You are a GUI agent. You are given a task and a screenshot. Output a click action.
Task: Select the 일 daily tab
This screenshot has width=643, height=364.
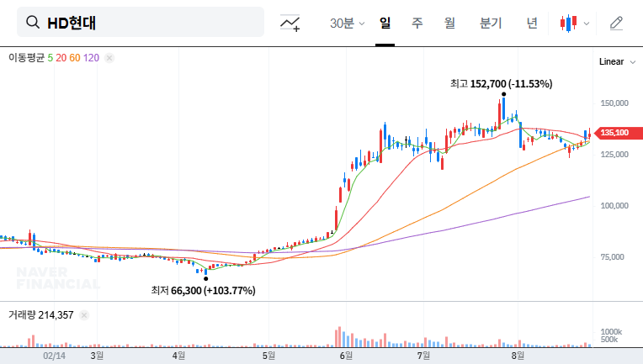click(385, 23)
